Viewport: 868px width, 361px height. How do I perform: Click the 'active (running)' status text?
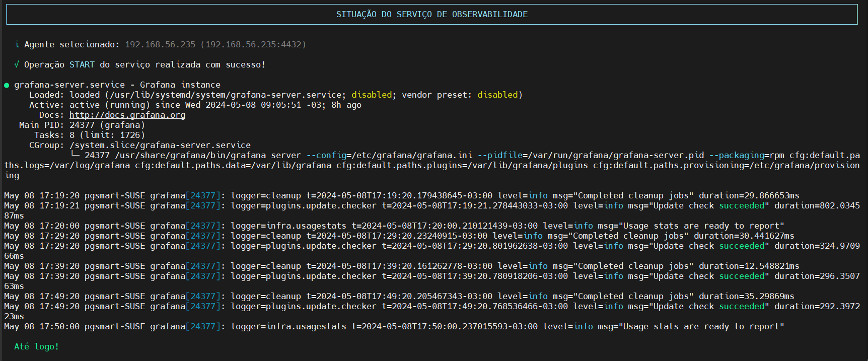click(110, 105)
